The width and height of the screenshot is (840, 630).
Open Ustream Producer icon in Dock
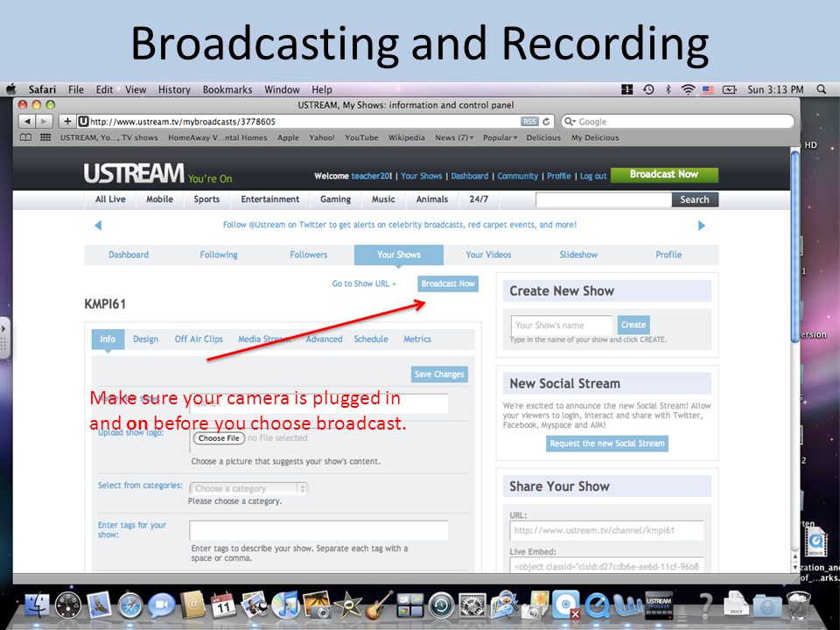click(x=659, y=605)
